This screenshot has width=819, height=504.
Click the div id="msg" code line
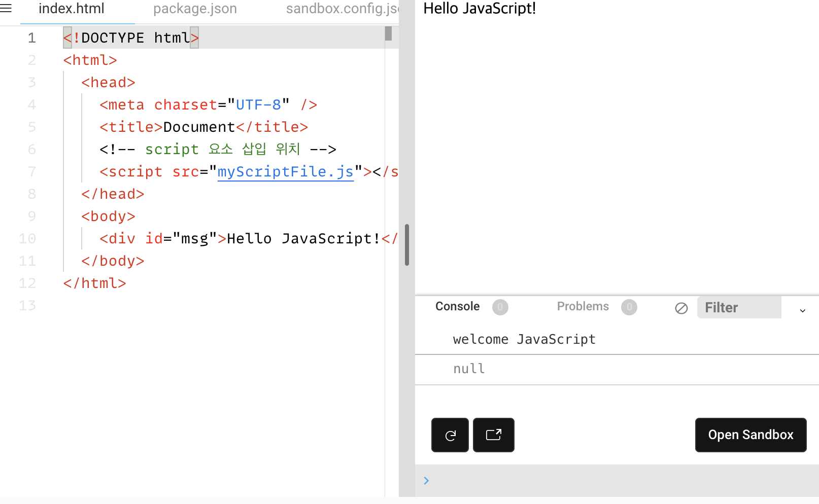click(249, 238)
